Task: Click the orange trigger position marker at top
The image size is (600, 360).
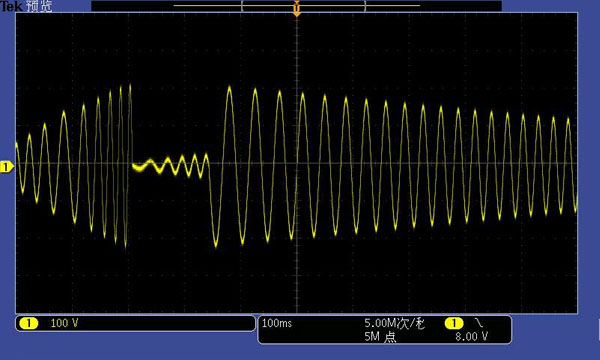Action: click(x=297, y=8)
